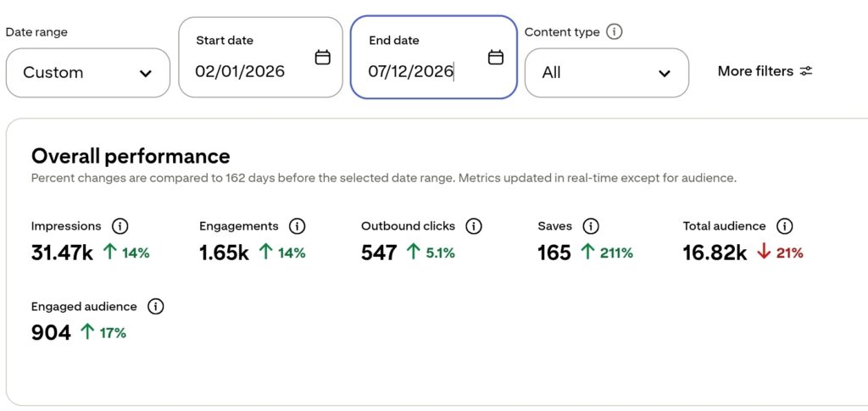Click into the End date field 07/12/2026

[x=433, y=57]
